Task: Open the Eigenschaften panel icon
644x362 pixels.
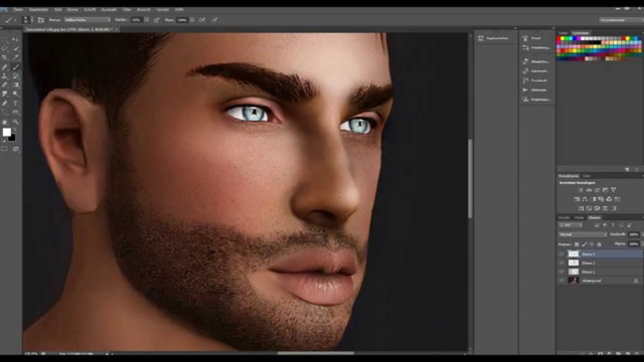Action: (x=494, y=38)
